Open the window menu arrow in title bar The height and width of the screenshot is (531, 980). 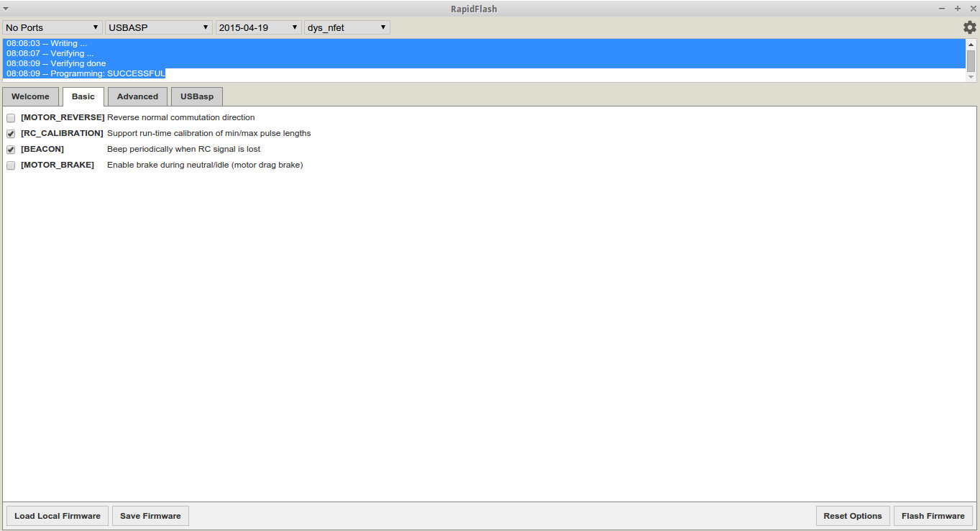(x=6, y=9)
